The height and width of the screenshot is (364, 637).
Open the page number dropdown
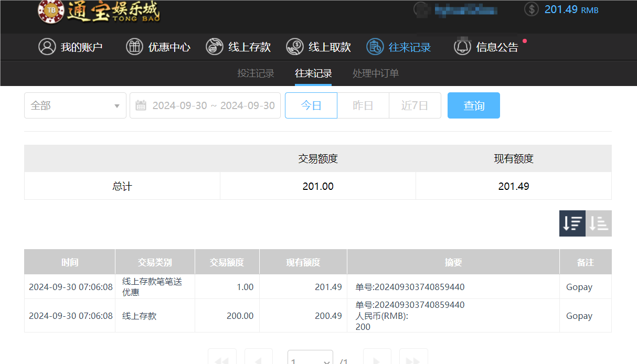click(310, 359)
